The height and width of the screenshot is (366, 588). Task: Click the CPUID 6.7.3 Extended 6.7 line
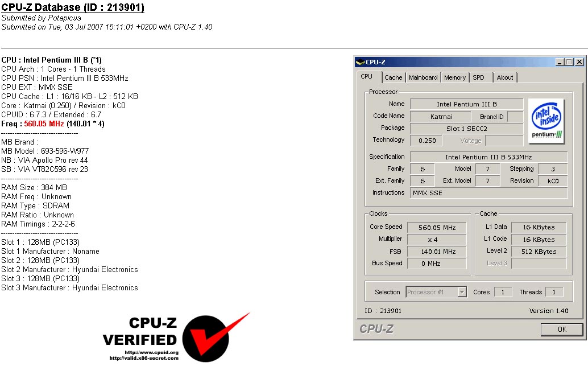(x=51, y=114)
